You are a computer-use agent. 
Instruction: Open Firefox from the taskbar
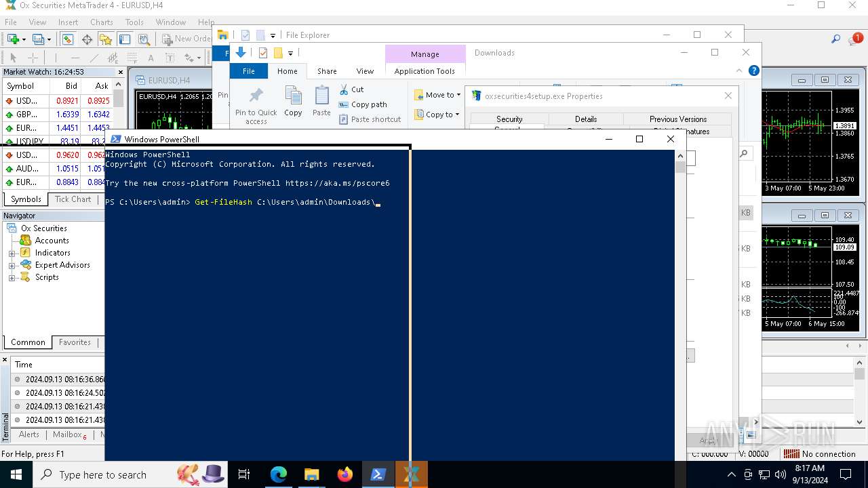[x=345, y=474]
